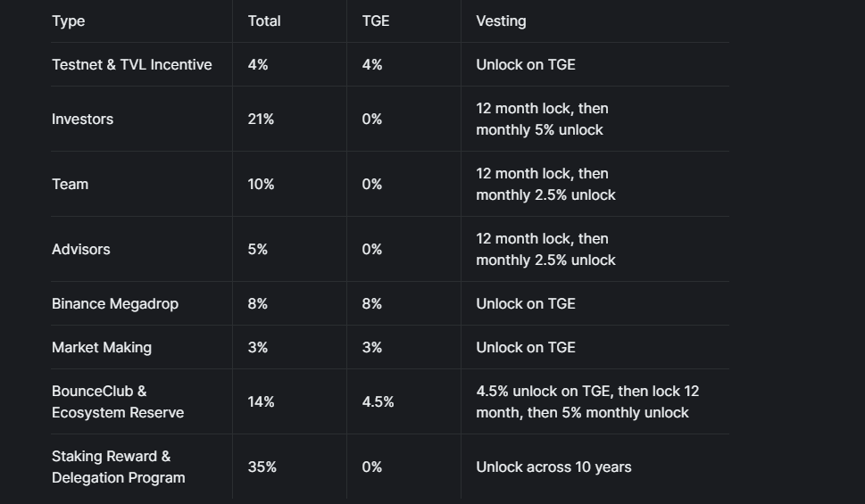Select BounceClub & Ecosystem Reserve cell
The width and height of the screenshot is (865, 504).
(x=118, y=401)
